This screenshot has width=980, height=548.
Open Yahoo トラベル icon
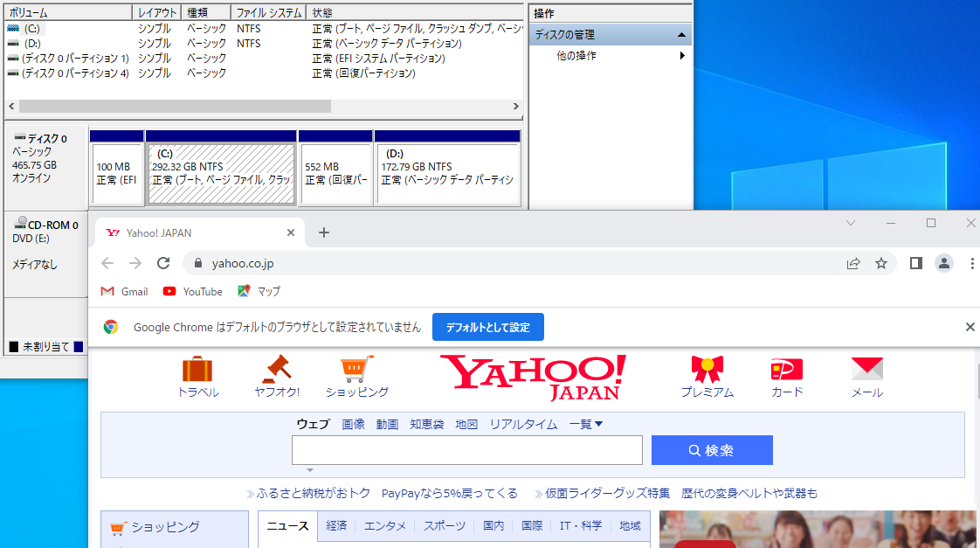tap(197, 377)
